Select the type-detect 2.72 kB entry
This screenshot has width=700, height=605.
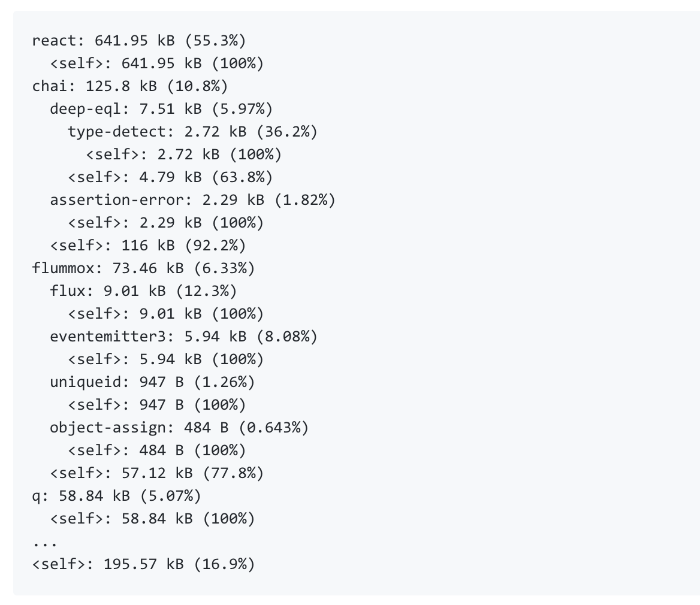[192, 132]
